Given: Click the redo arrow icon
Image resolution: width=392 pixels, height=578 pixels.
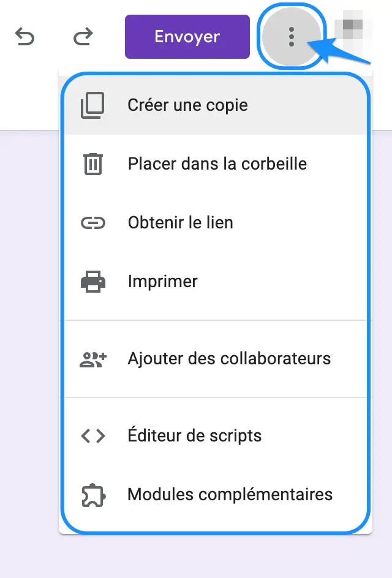Looking at the screenshot, I should click(x=83, y=37).
